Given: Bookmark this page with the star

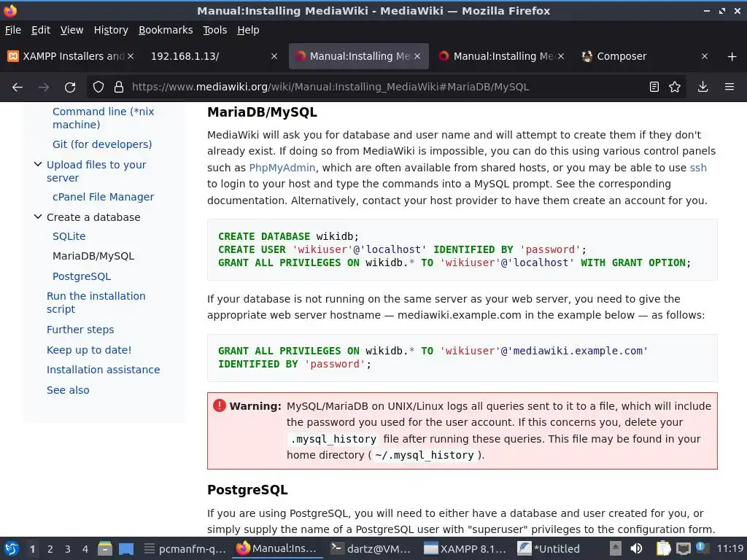Looking at the screenshot, I should 675,87.
